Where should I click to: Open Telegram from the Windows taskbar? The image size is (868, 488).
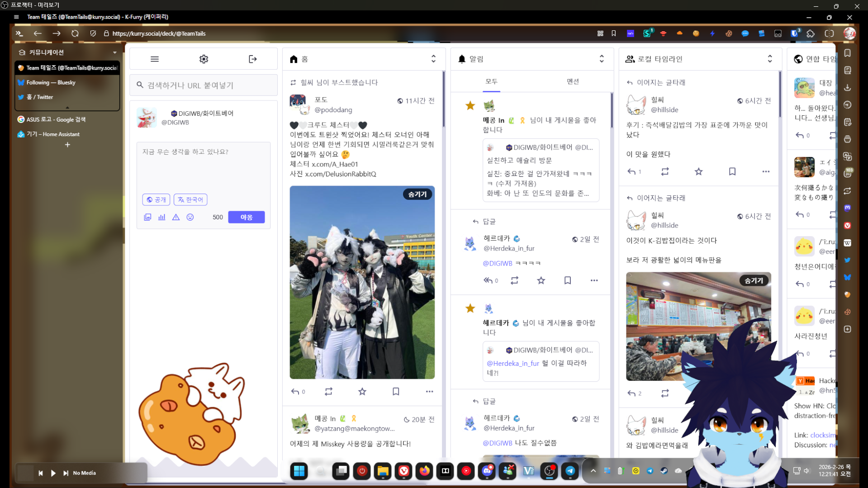(x=570, y=471)
